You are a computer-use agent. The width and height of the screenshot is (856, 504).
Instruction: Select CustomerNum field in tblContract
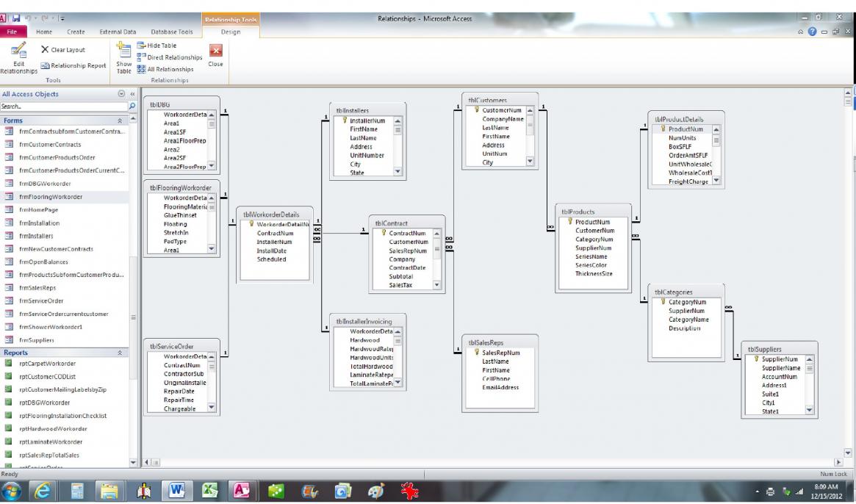409,242
